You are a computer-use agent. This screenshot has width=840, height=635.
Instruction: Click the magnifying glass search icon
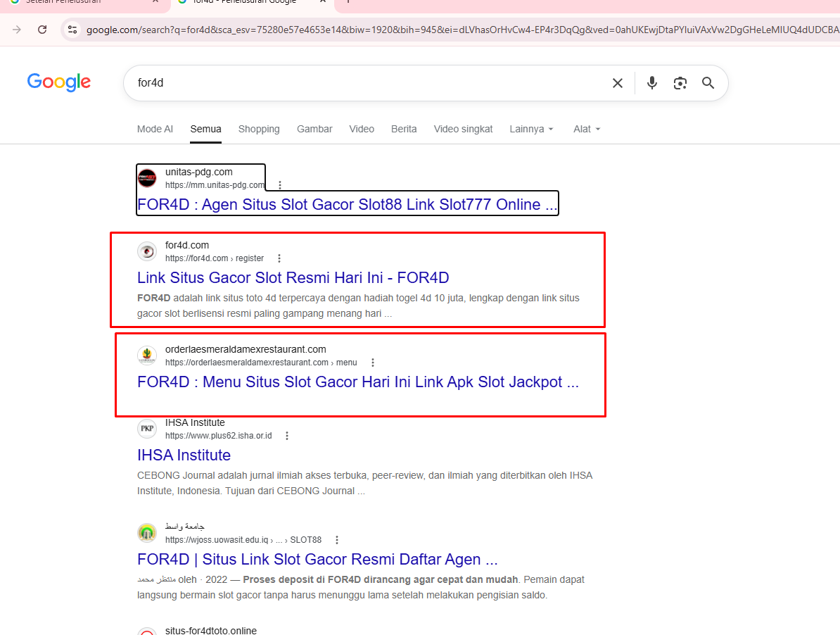708,83
